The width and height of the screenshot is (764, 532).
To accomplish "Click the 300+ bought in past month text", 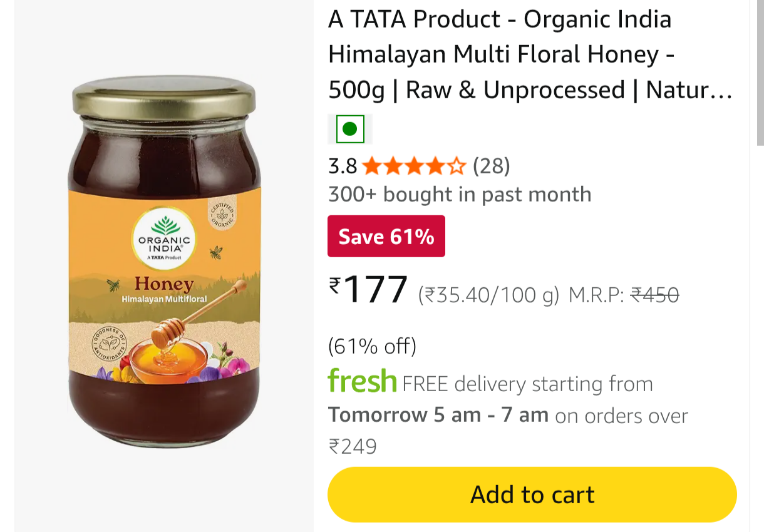I will [x=460, y=195].
